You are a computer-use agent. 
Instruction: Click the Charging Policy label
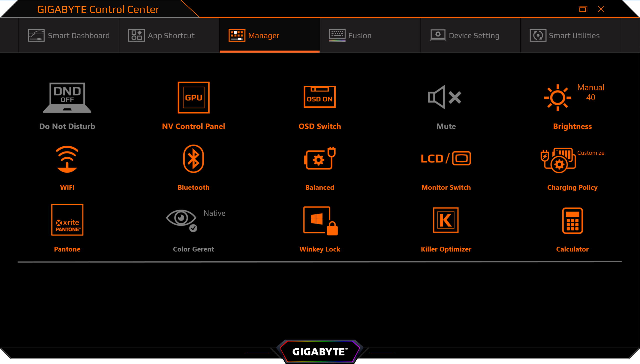coord(572,188)
